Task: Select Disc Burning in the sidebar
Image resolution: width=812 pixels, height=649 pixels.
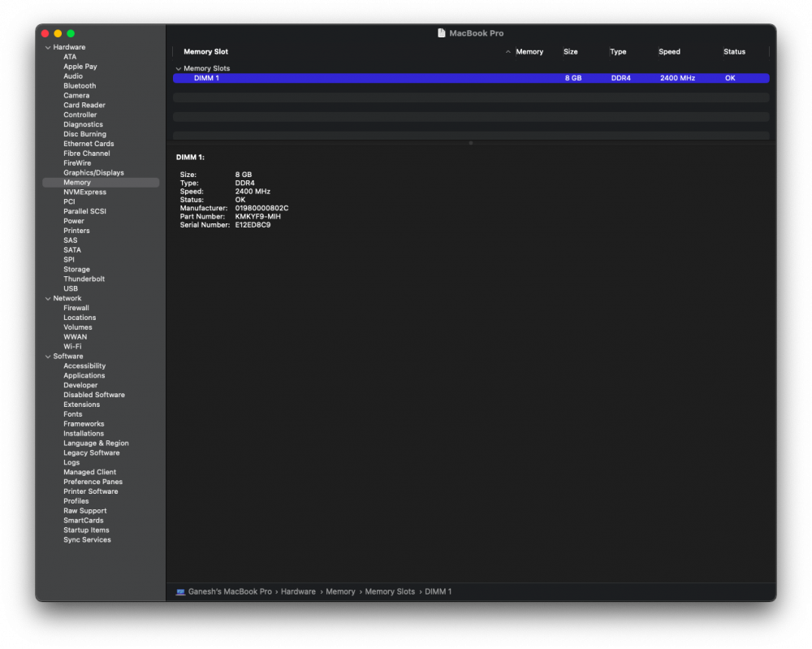Action: click(x=85, y=134)
